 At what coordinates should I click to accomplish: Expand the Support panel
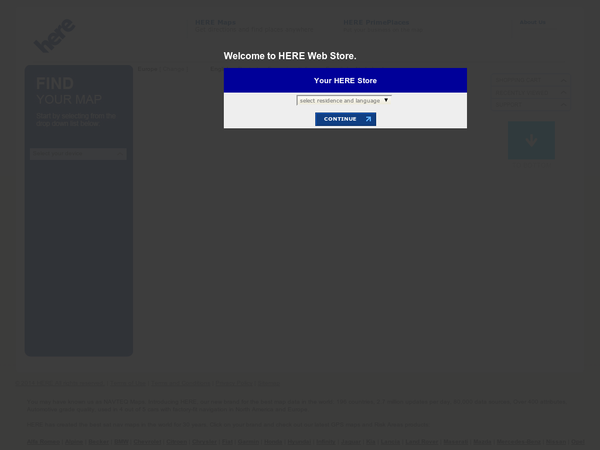pos(531,104)
